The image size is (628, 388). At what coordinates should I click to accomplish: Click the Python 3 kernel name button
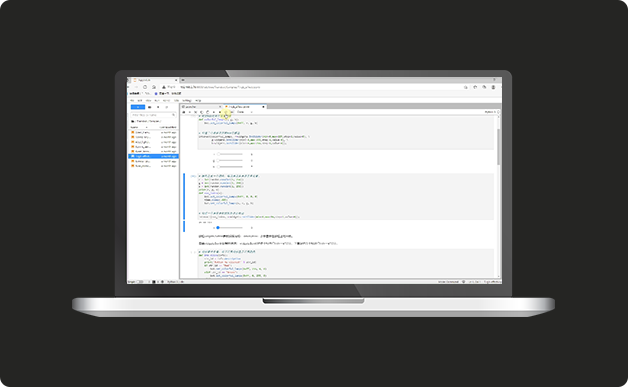click(x=490, y=112)
